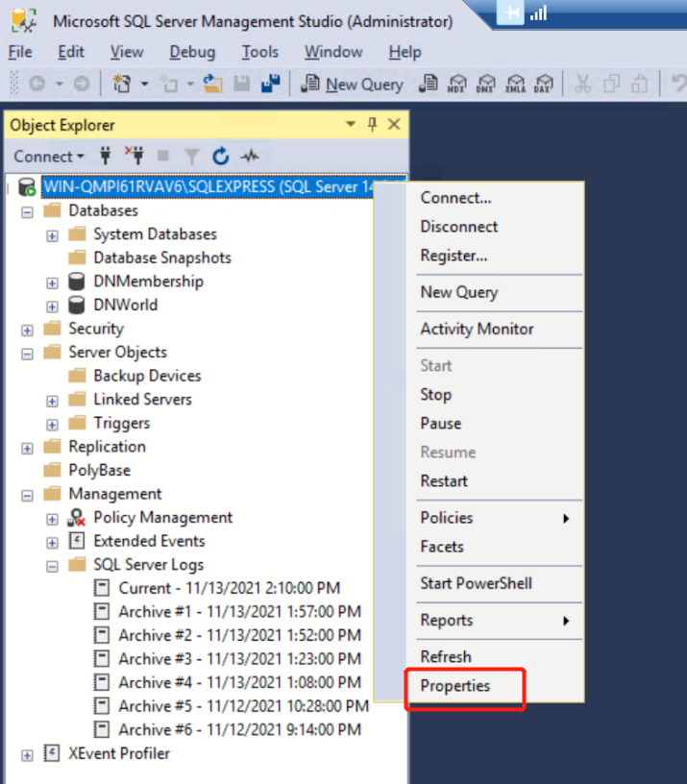Click the Copy toolbar icon
The width and height of the screenshot is (687, 784).
(x=611, y=84)
